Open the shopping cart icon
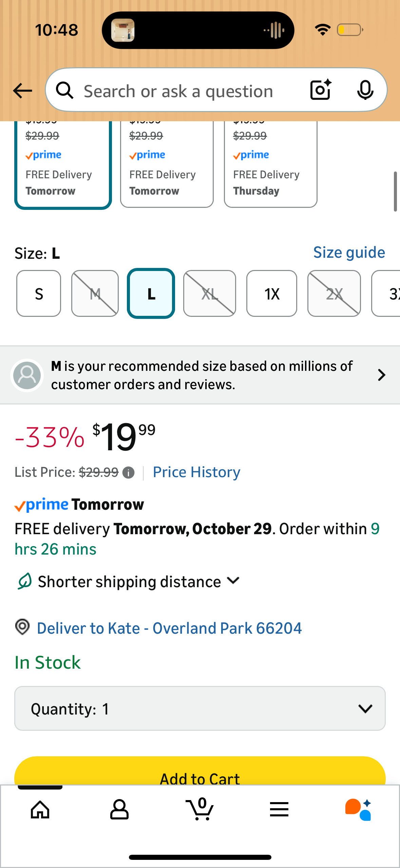The image size is (400, 868). [200, 810]
